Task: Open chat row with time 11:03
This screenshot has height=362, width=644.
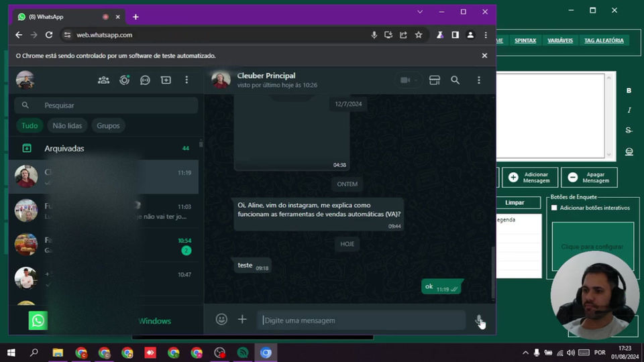Action: tap(103, 210)
